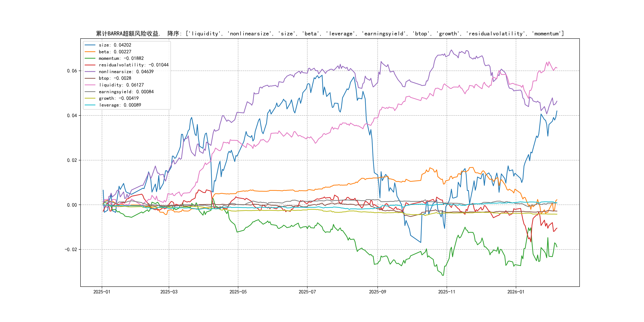This screenshot has width=644, height=322.
Task: Click the 2025-11 x-axis tick label
Action: [447, 292]
